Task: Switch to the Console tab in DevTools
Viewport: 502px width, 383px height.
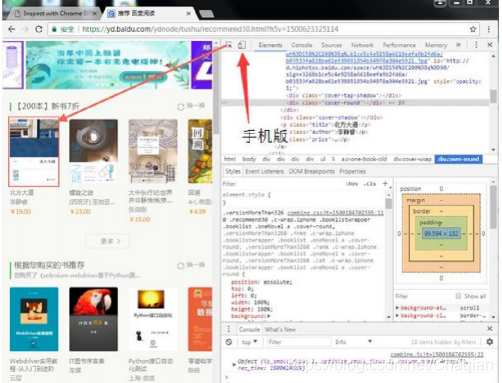Action: [302, 45]
